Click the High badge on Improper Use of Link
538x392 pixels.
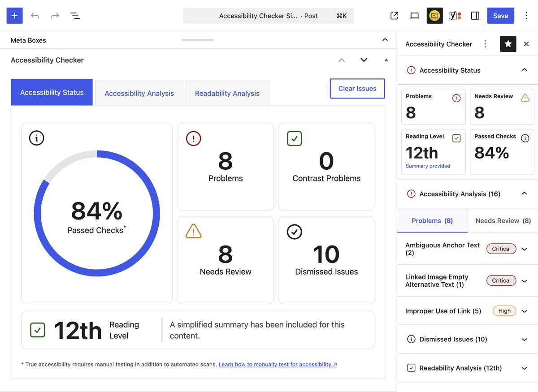click(504, 311)
